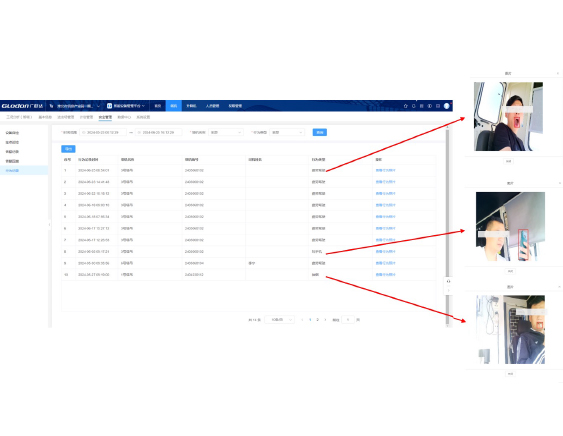Click the button below the yawning driver photo
Viewport: 563px width, 436px height.
click(x=508, y=161)
